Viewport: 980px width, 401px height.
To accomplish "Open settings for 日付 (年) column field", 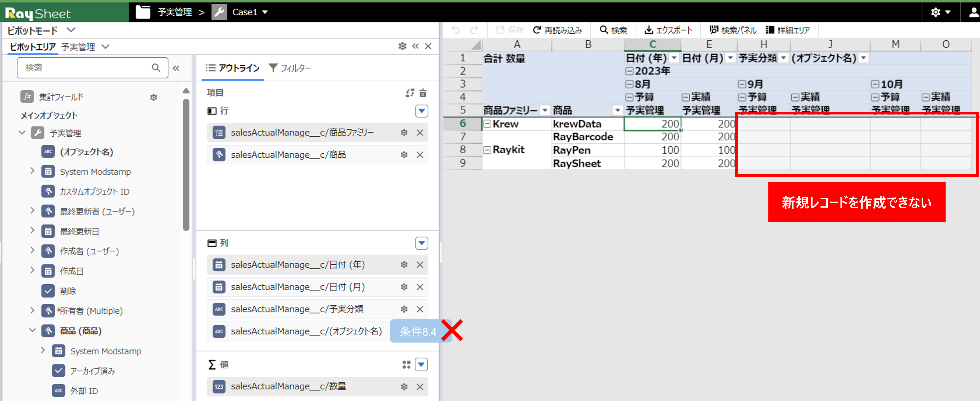I will click(404, 265).
